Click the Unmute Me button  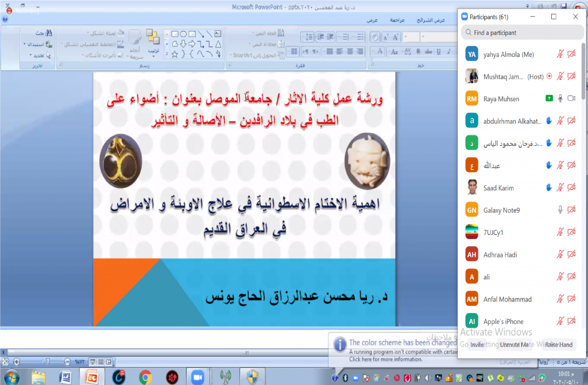(514, 345)
